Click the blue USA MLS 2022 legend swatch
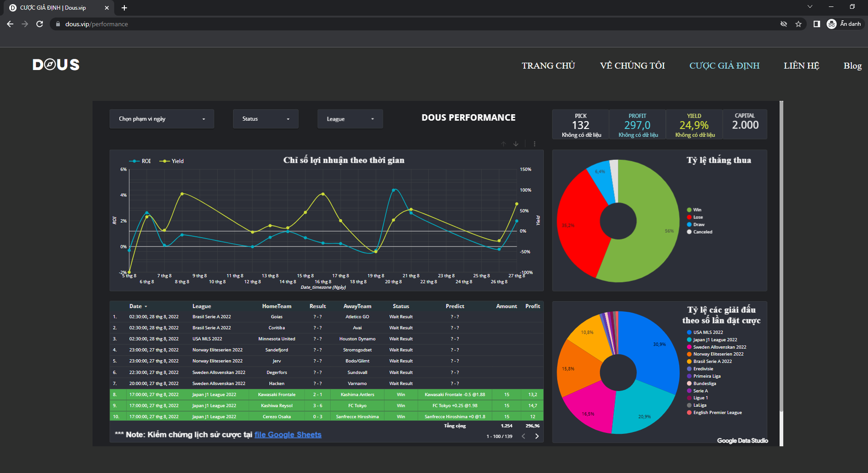The width and height of the screenshot is (868, 473). point(689,333)
